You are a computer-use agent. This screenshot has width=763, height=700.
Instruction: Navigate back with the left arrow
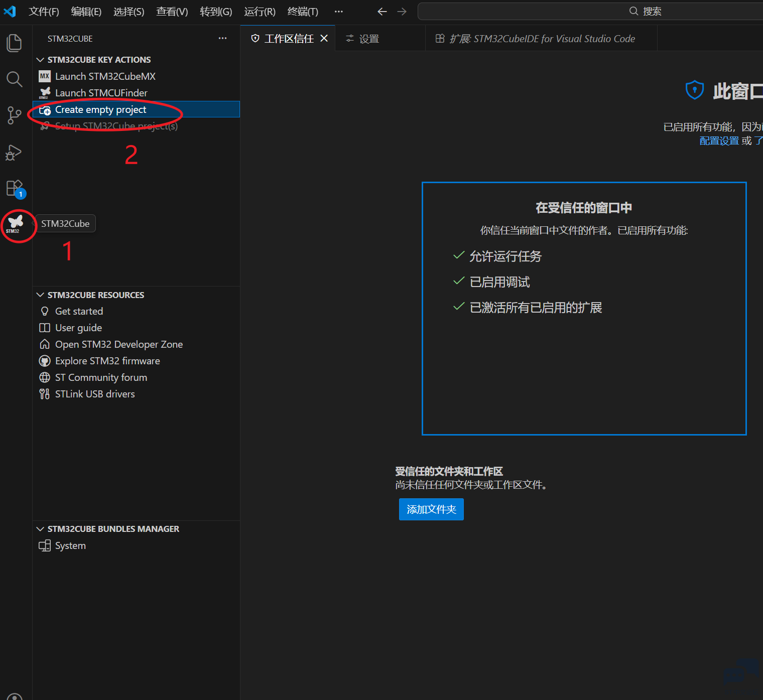click(382, 12)
